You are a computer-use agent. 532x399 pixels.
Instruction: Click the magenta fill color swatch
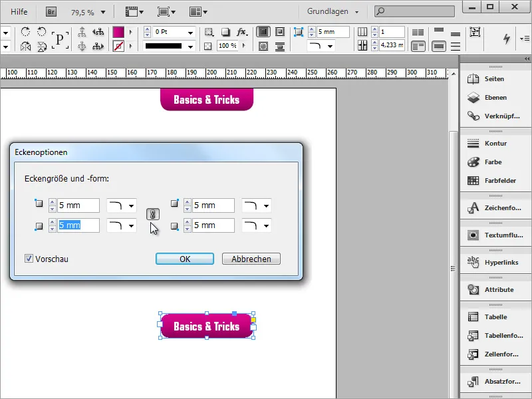118,32
